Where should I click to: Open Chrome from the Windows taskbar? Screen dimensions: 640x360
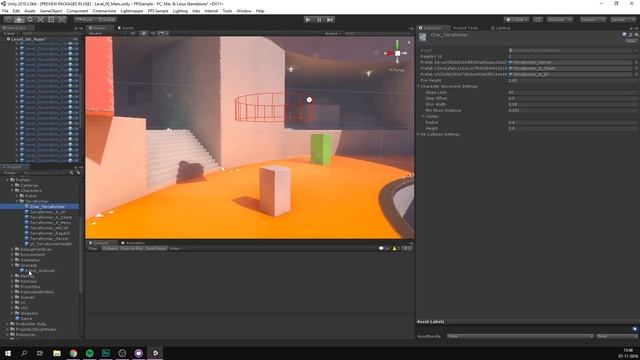(73, 353)
